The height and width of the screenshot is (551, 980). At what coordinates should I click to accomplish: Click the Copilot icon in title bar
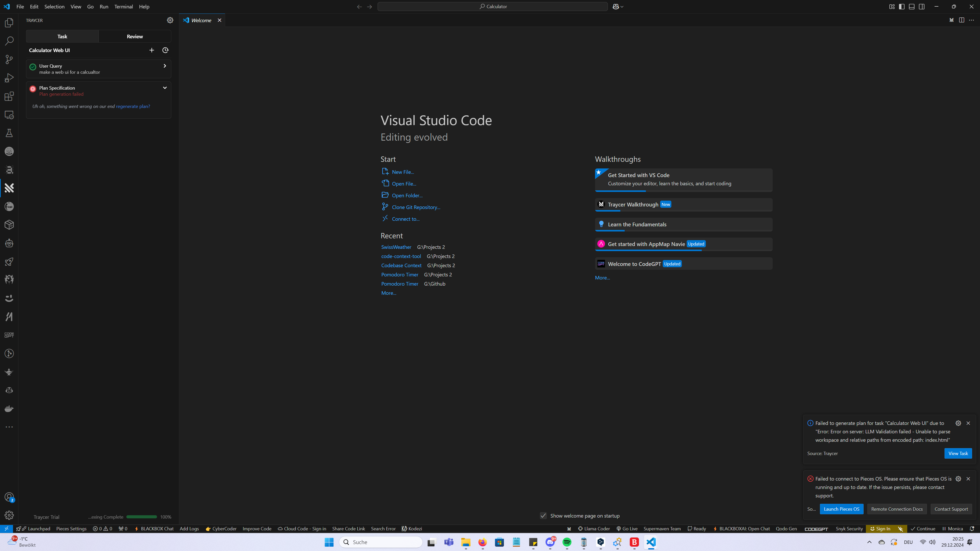(x=615, y=6)
